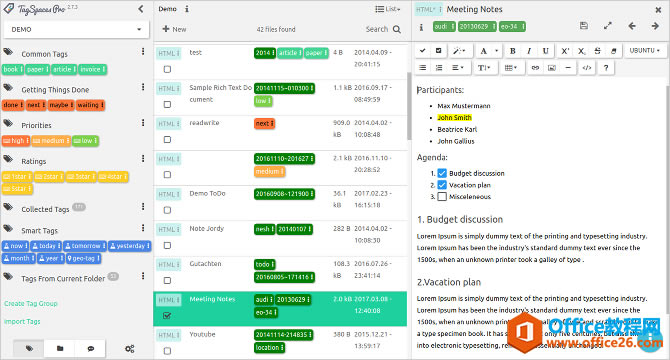Open the paragraph alignment dropdown
This screenshot has width=670, height=360.
coord(458,68)
